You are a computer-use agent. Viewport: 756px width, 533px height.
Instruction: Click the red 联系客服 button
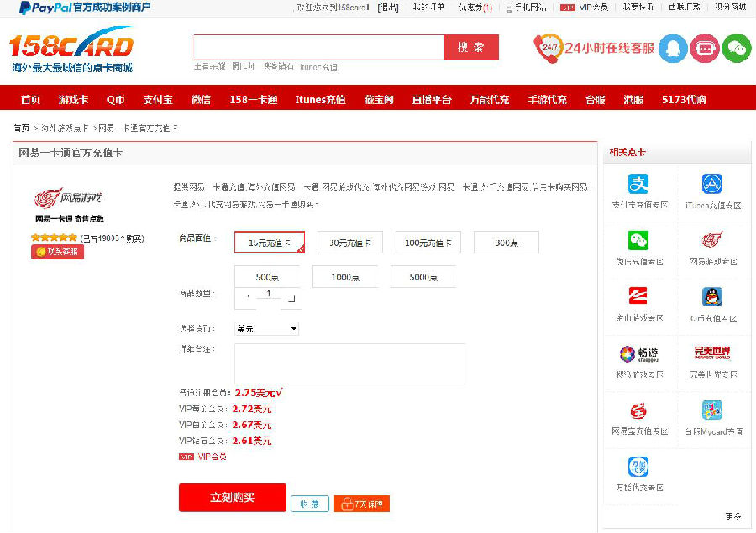57,252
